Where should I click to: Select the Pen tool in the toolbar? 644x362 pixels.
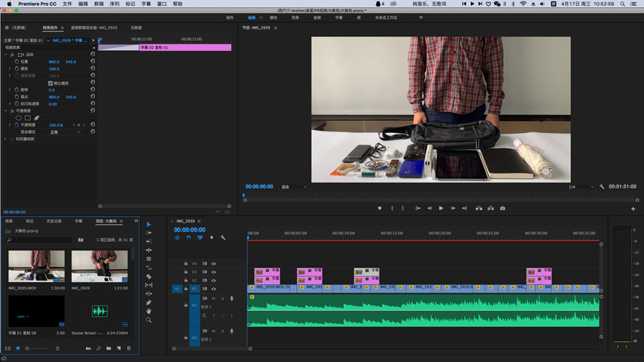point(149,302)
